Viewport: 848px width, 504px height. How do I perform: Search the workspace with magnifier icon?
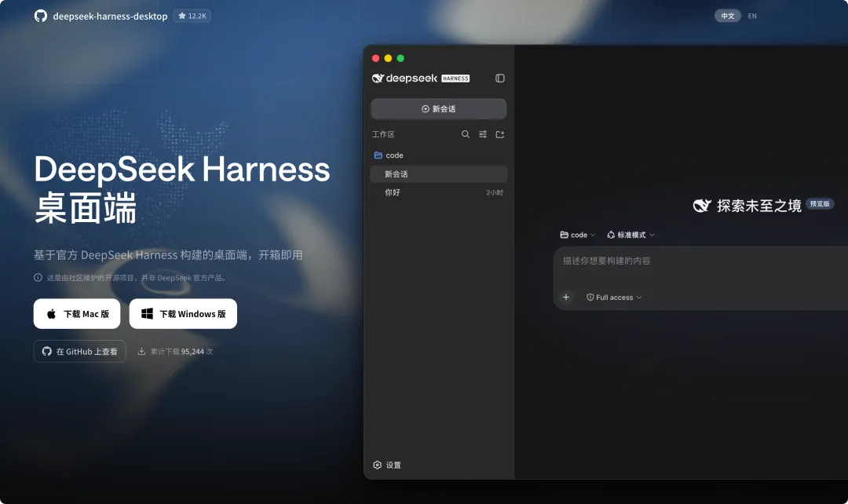465,134
